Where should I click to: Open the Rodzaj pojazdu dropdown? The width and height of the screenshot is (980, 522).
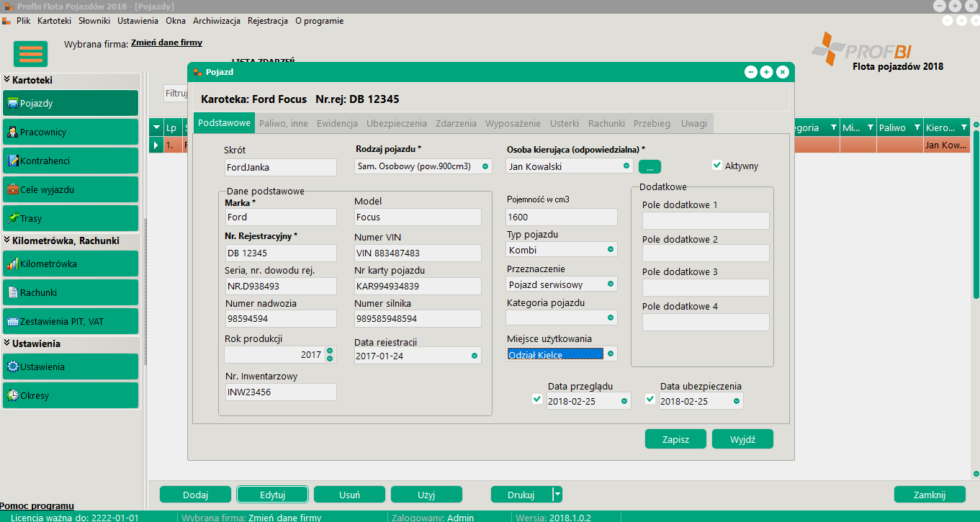[485, 166]
